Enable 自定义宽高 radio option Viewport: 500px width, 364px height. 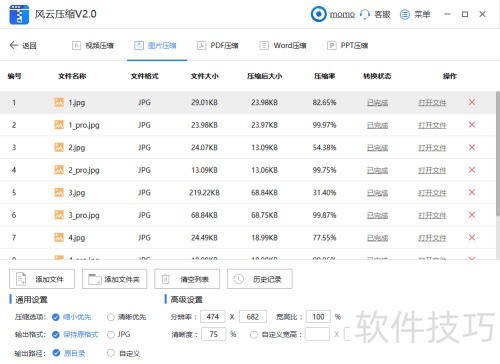click(254, 334)
